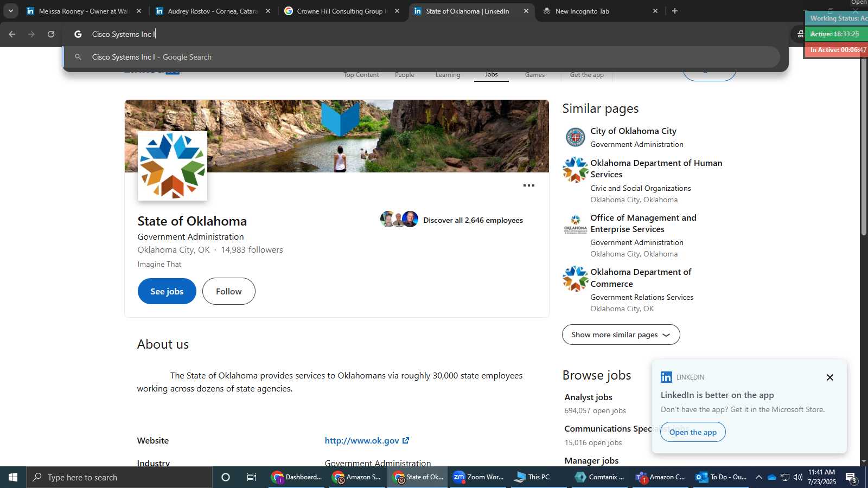Click Open the app button

[693, 432]
